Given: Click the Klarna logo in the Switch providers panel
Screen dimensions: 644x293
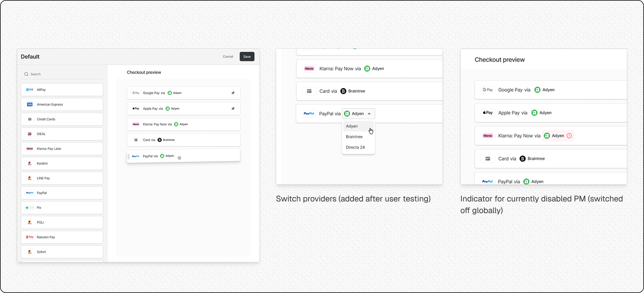Looking at the screenshot, I should (309, 68).
